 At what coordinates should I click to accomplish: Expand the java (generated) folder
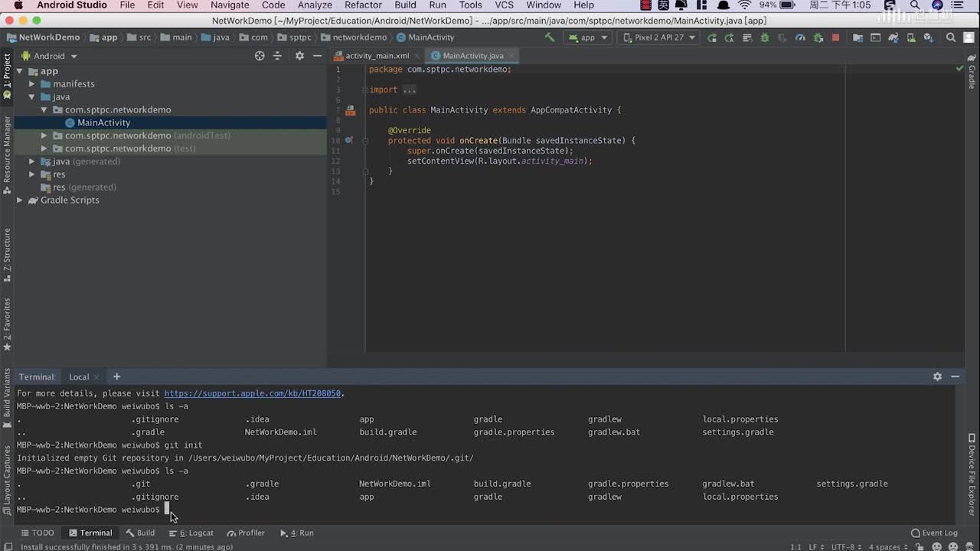[32, 161]
